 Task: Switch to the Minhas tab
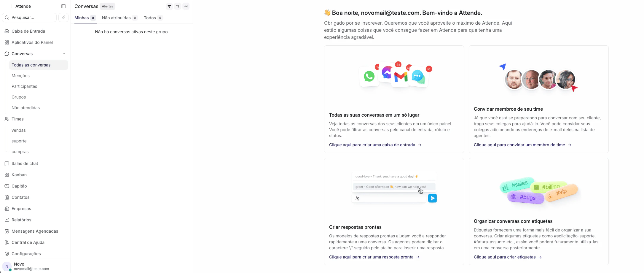pyautogui.click(x=85, y=18)
